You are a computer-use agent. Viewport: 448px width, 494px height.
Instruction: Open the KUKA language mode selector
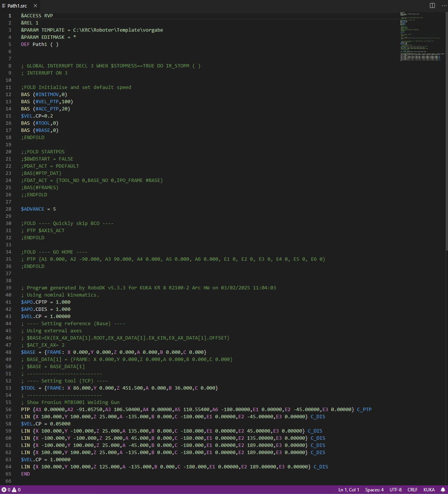point(429,490)
